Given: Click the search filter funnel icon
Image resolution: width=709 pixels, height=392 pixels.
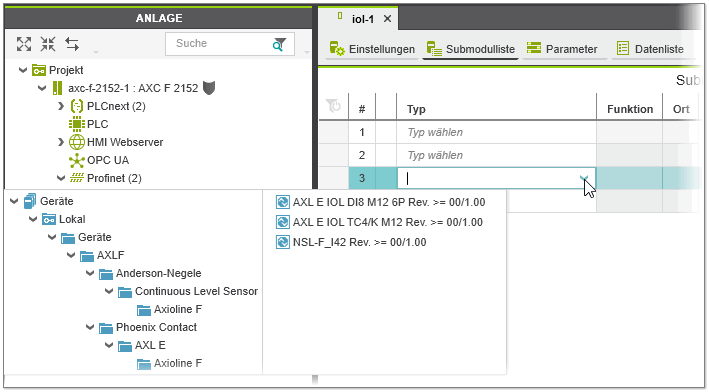Looking at the screenshot, I should click(279, 44).
